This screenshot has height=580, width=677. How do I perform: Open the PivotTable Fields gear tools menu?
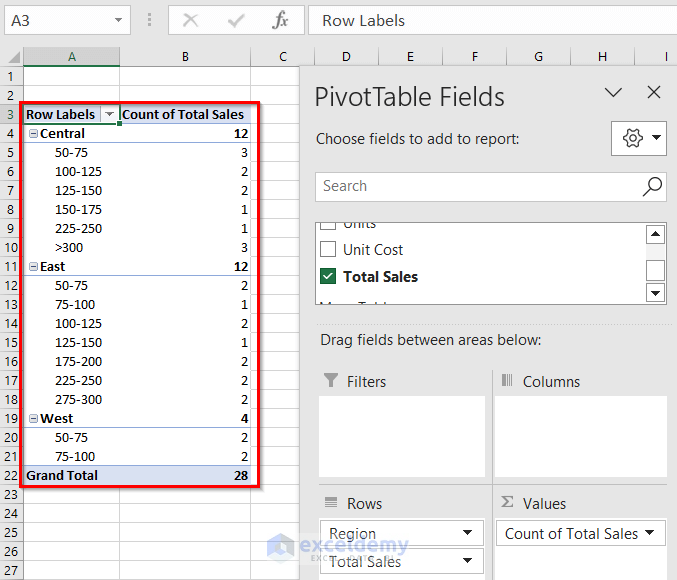(x=639, y=138)
